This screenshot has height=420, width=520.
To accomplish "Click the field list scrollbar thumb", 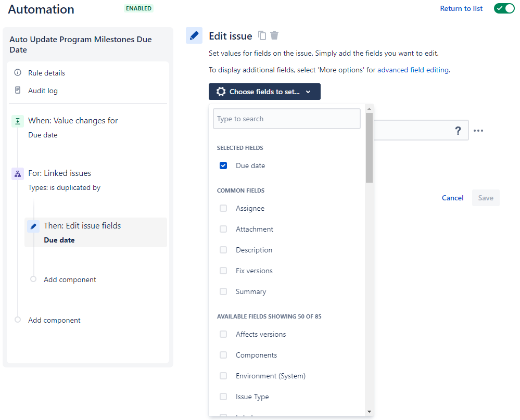I will click(x=369, y=147).
